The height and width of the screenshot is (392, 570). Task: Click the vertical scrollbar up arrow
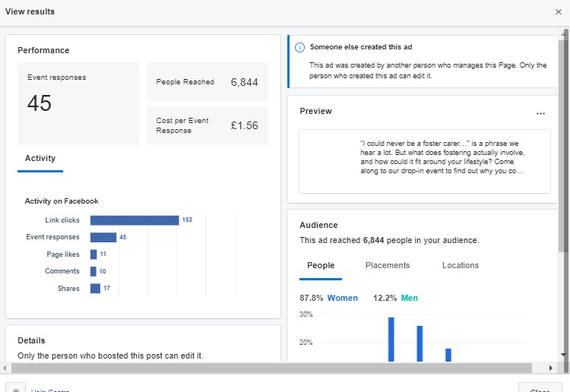click(564, 33)
